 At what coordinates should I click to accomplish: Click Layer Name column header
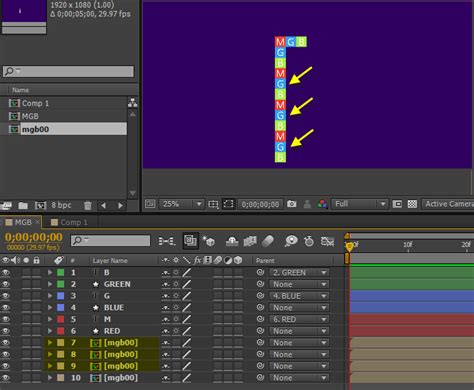point(110,260)
